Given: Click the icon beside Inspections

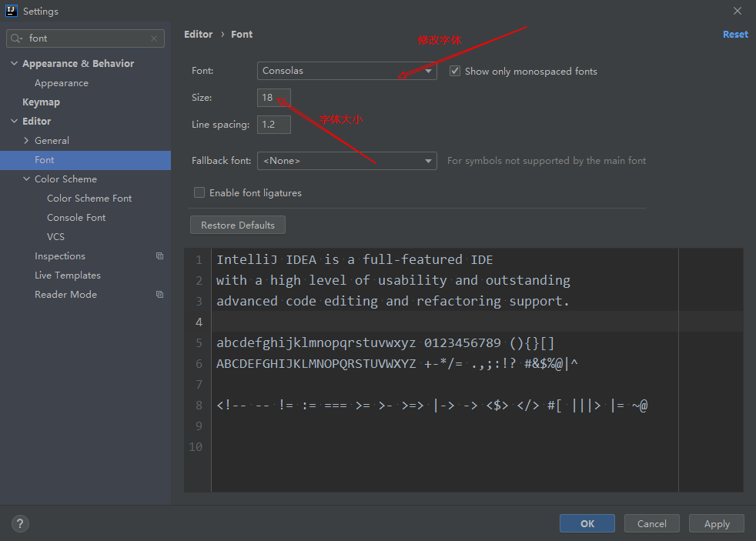Looking at the screenshot, I should 159,256.
